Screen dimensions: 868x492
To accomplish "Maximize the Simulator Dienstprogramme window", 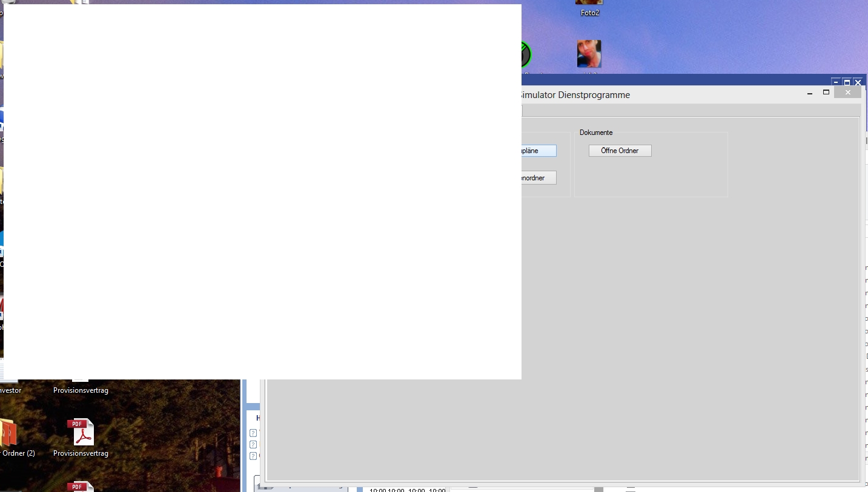I will (826, 92).
